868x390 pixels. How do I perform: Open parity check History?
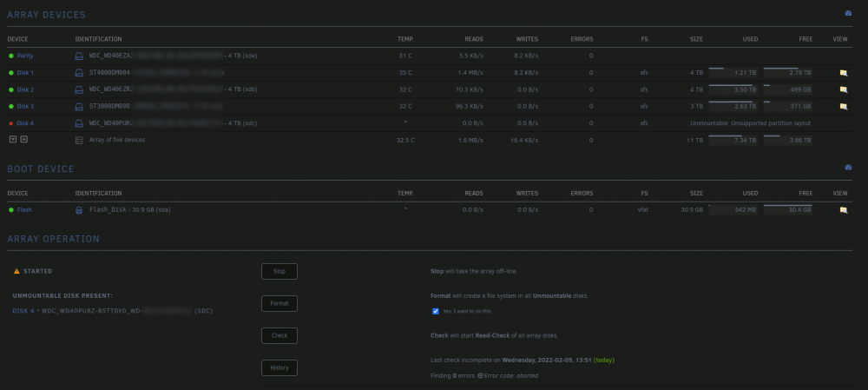pyautogui.click(x=279, y=367)
